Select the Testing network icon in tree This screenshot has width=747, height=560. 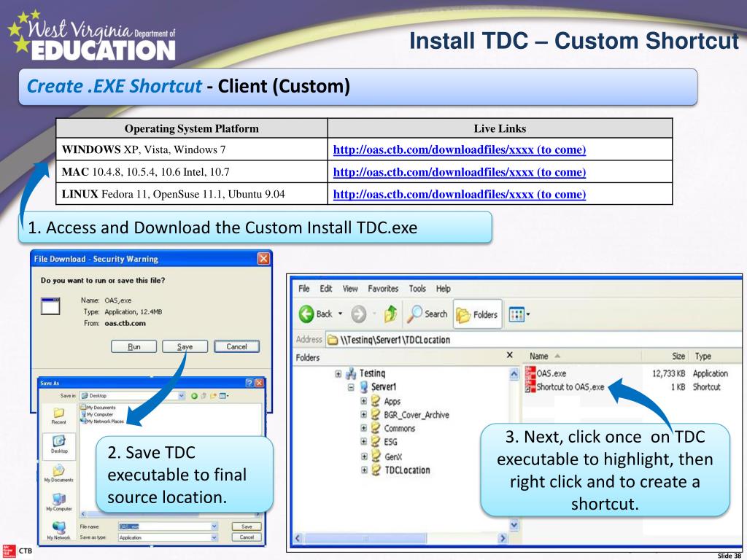(351, 373)
